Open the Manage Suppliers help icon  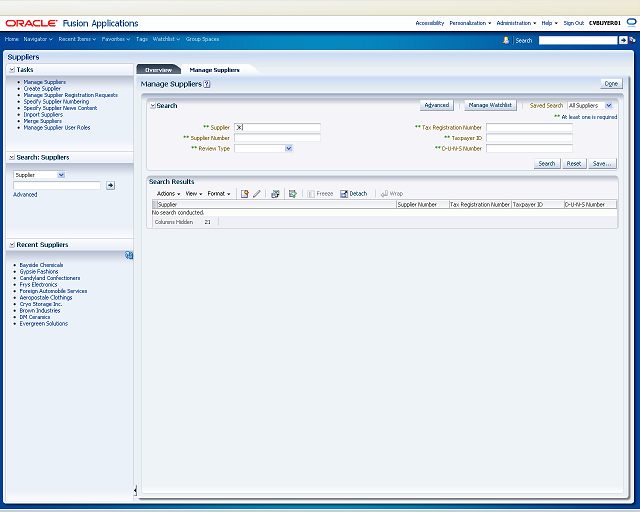coord(207,84)
